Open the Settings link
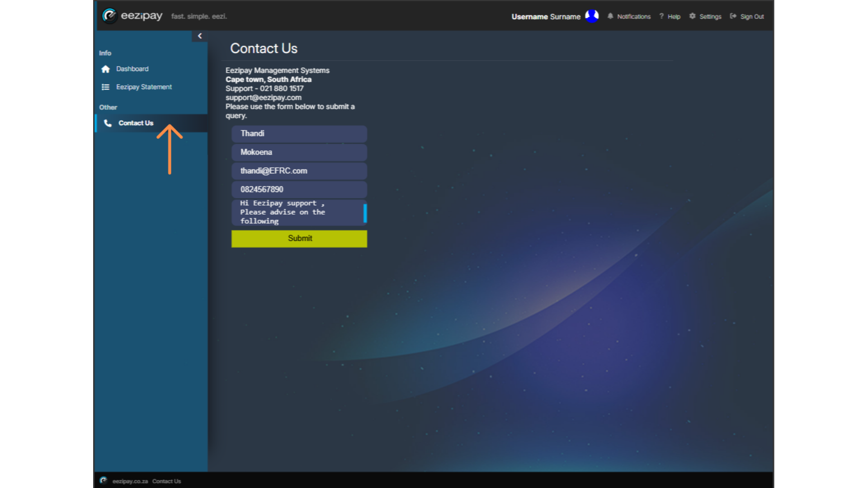This screenshot has width=868, height=488. (x=710, y=17)
